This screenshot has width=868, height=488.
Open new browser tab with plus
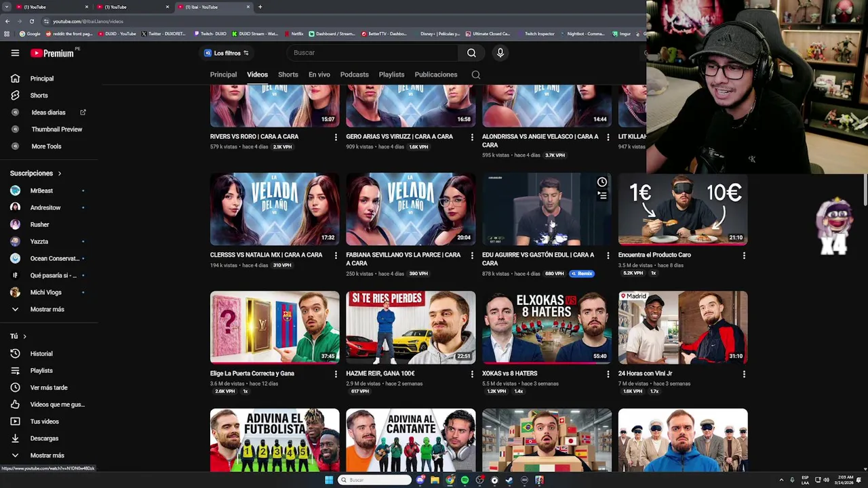[x=260, y=7]
